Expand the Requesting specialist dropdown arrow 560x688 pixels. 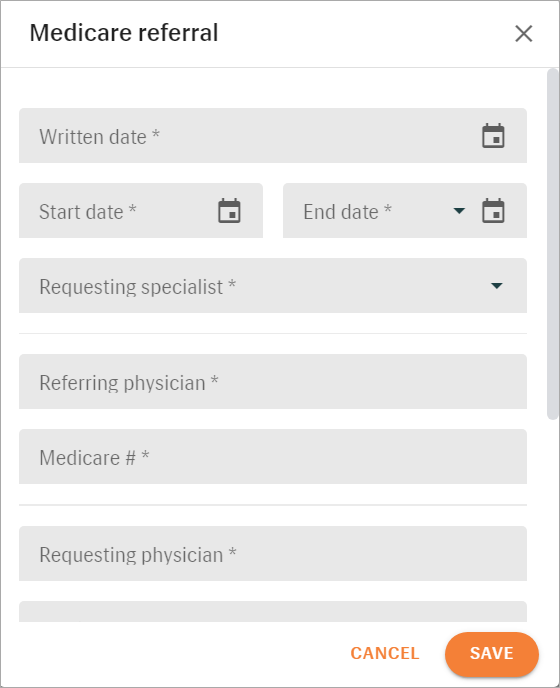pos(497,286)
